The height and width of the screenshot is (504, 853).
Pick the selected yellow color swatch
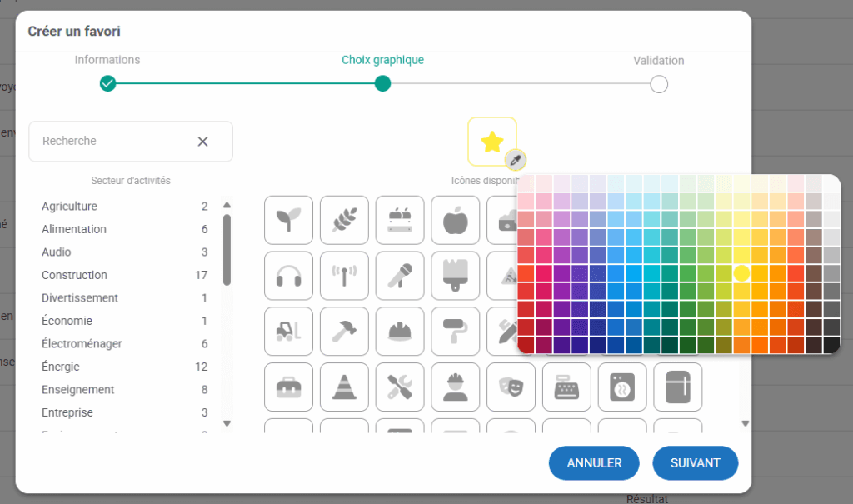pyautogui.click(x=741, y=272)
